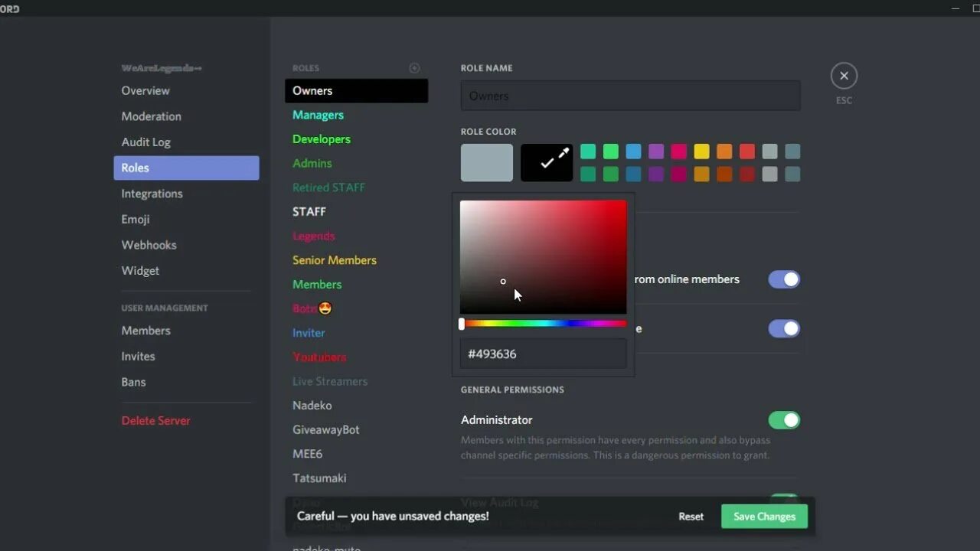The width and height of the screenshot is (980, 551).
Task: Open Invites under User Management
Action: click(x=186, y=356)
